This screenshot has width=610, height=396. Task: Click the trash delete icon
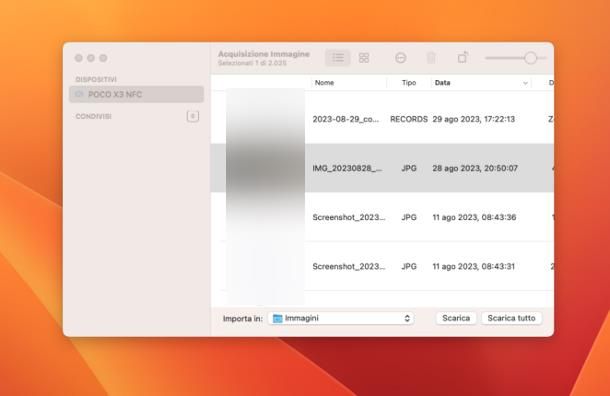pos(431,58)
